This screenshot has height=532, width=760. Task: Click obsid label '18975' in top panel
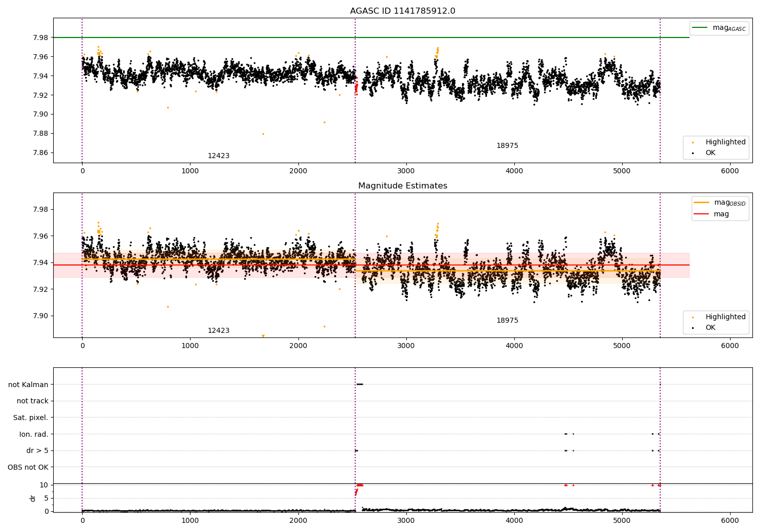pyautogui.click(x=507, y=146)
